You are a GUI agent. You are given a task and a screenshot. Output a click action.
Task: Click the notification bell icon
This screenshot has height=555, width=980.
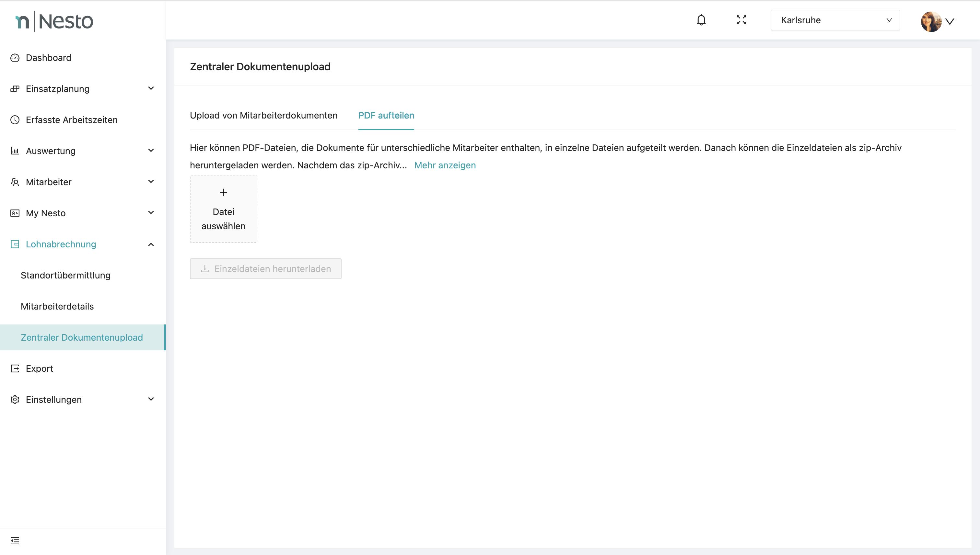[x=701, y=20]
